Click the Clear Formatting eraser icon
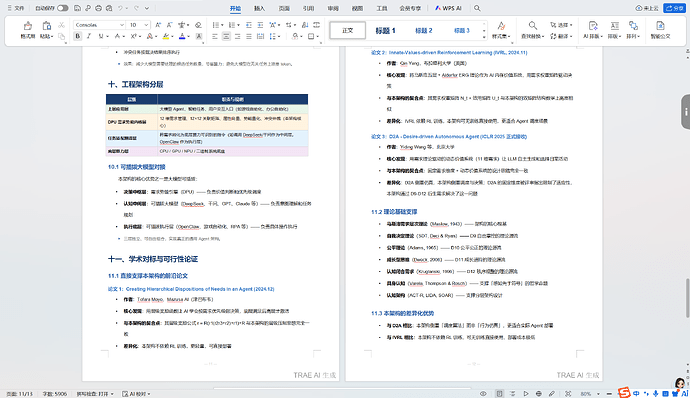 coord(198,25)
